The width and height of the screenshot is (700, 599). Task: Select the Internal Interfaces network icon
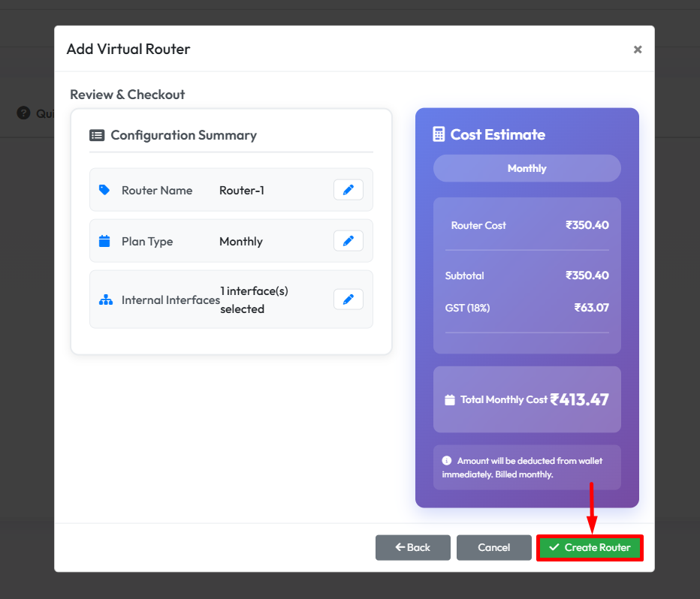point(104,300)
